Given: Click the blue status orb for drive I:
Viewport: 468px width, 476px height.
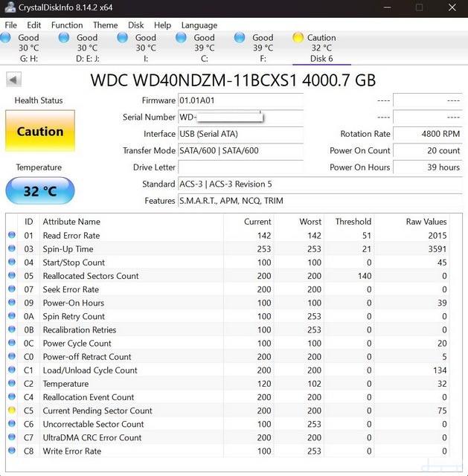Looking at the screenshot, I should point(123,38).
